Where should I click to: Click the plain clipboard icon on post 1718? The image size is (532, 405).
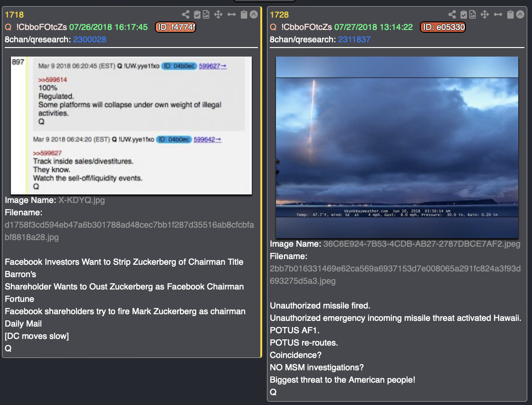244,14
